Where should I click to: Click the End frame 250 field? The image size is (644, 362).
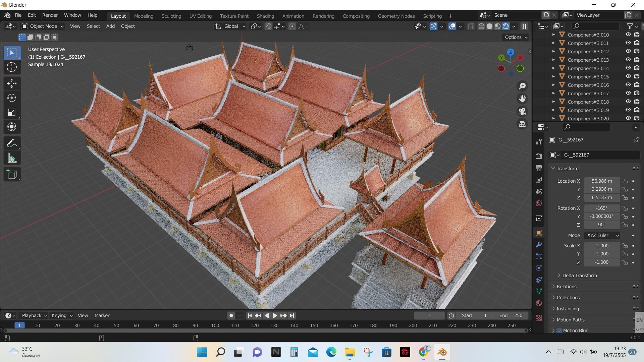(511, 315)
